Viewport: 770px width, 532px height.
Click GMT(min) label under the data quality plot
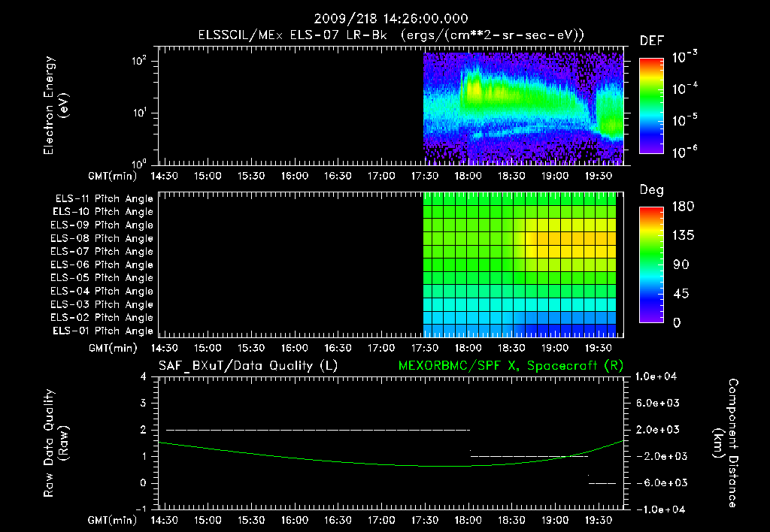click(113, 520)
